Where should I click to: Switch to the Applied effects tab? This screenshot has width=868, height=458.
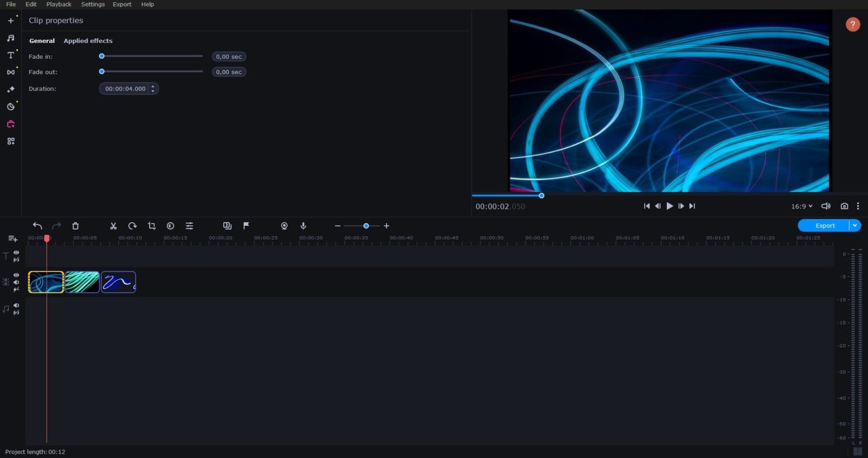[88, 41]
